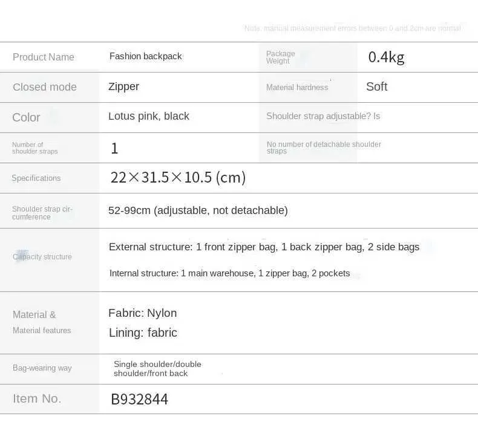Click the 'Lotus pink, black' color value
478x448 pixels.
149,116
